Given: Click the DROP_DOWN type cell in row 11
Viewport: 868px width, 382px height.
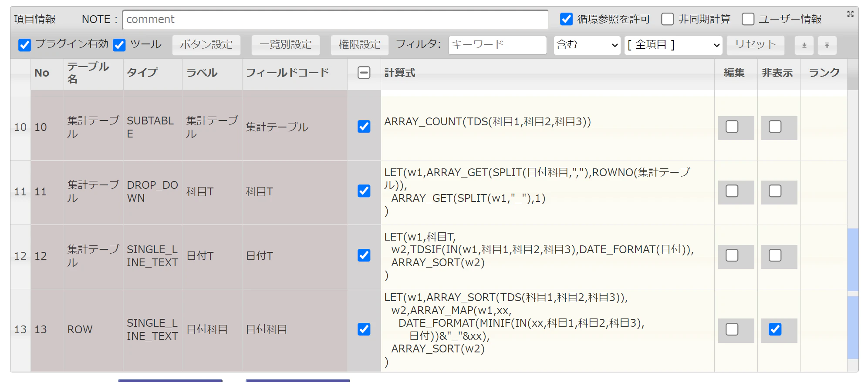Looking at the screenshot, I should click(x=153, y=192).
